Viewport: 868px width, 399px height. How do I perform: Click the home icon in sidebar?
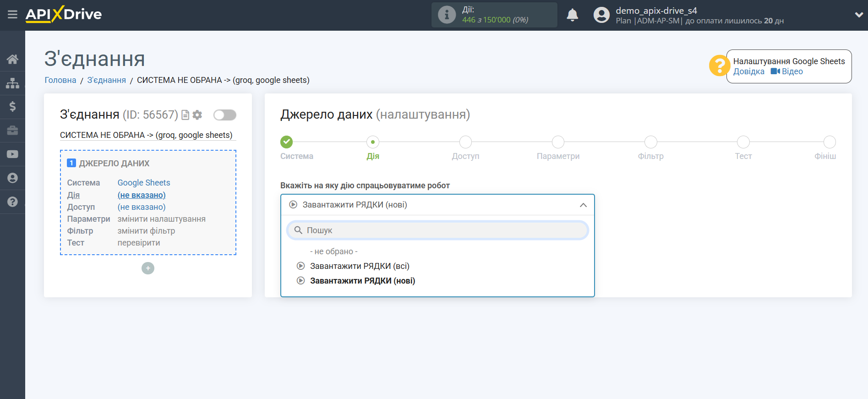(12, 59)
